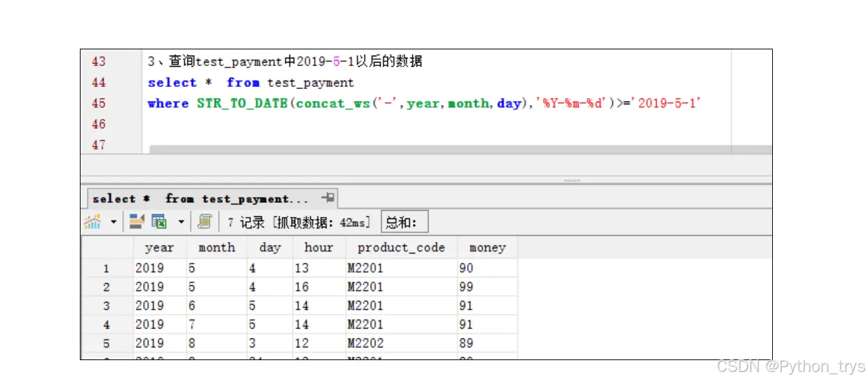Click 'STR_TO_DATE' function in the query
Viewport: 868px width, 381px height.
click(x=242, y=104)
